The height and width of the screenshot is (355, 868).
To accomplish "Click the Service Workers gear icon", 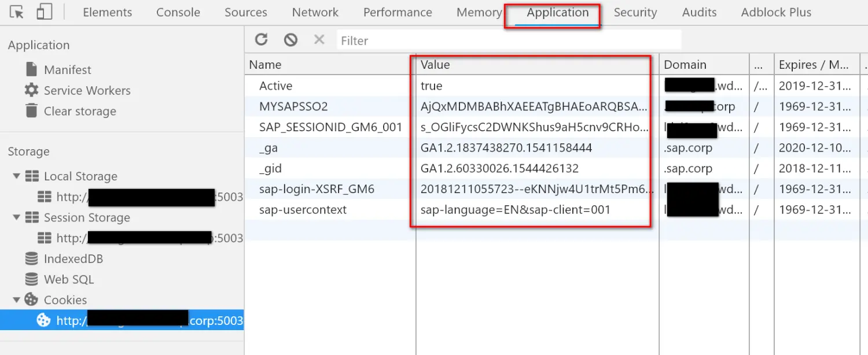I will click(31, 90).
